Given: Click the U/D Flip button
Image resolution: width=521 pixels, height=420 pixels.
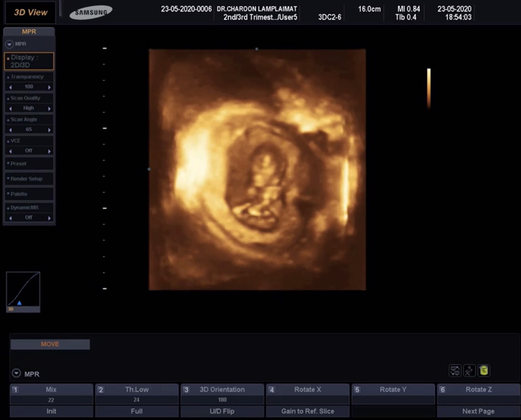Looking at the screenshot, I should (x=222, y=411).
